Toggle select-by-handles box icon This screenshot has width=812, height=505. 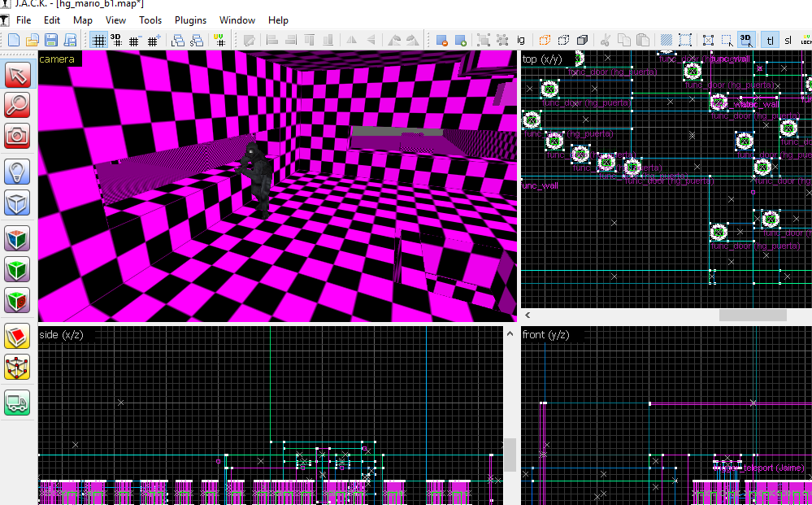pyautogui.click(x=709, y=40)
